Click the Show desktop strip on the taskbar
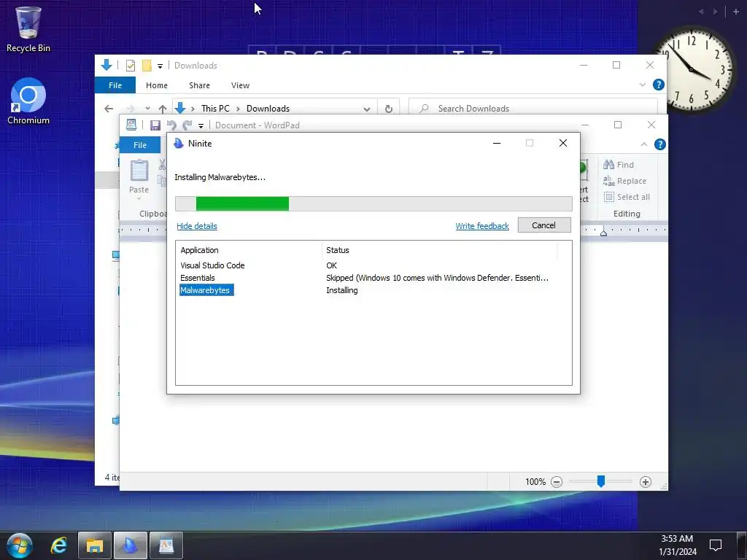 742,545
